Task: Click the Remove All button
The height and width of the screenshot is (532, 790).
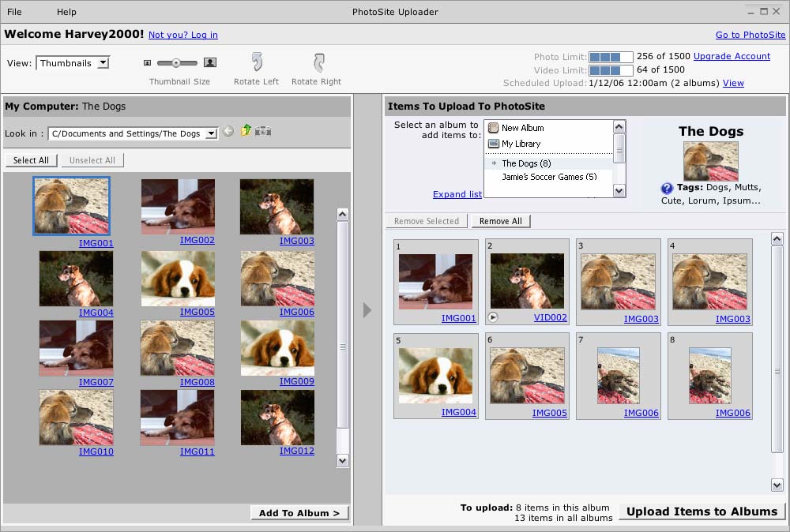Action: pos(501,221)
